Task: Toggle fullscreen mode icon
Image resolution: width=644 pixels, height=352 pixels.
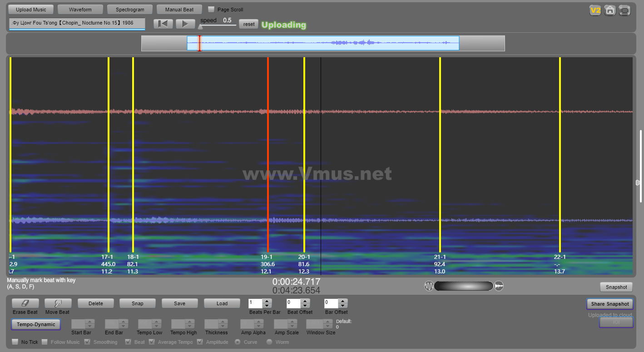Action: pos(624,10)
